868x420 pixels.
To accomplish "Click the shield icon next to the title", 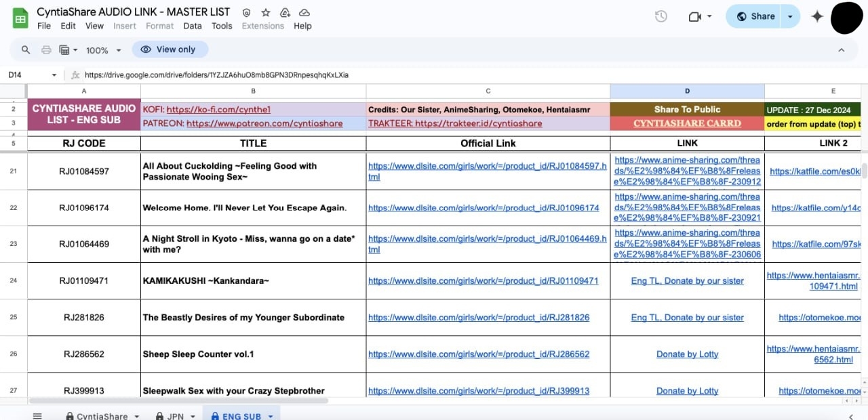I will point(247,13).
